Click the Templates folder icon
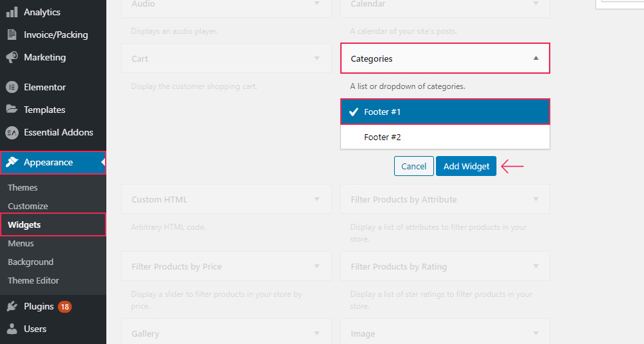The width and height of the screenshot is (644, 344). point(12,110)
